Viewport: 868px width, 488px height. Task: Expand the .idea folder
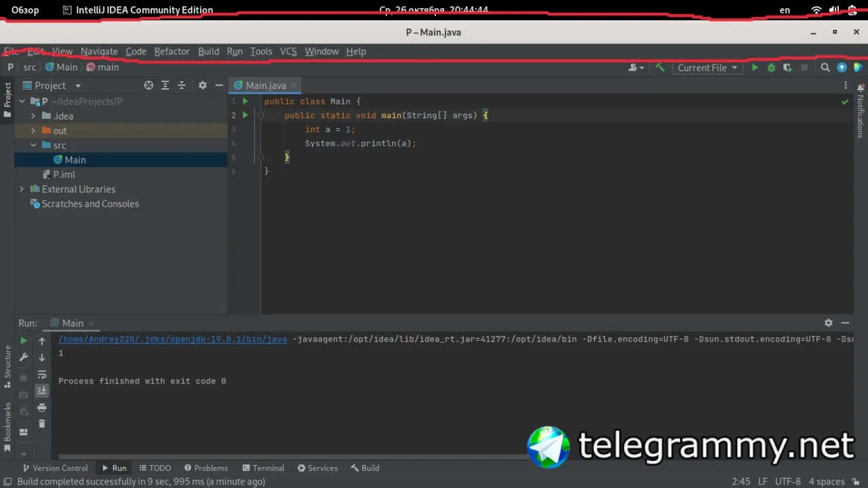point(33,116)
